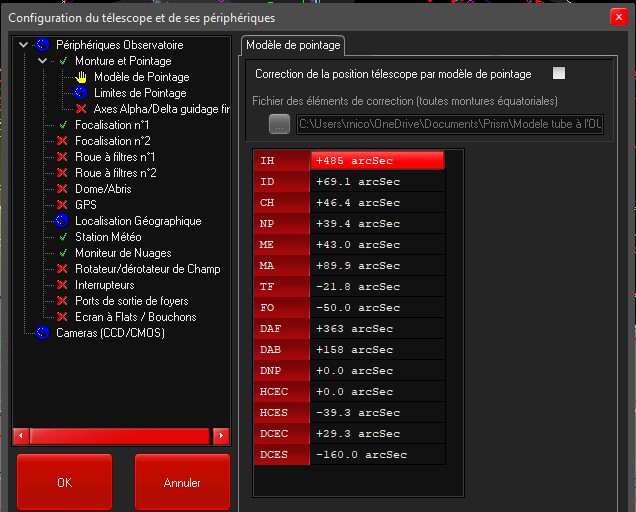Switch to the Modèle de pointage tab
Image resolution: width=636 pixels, height=512 pixels.
coord(293,45)
